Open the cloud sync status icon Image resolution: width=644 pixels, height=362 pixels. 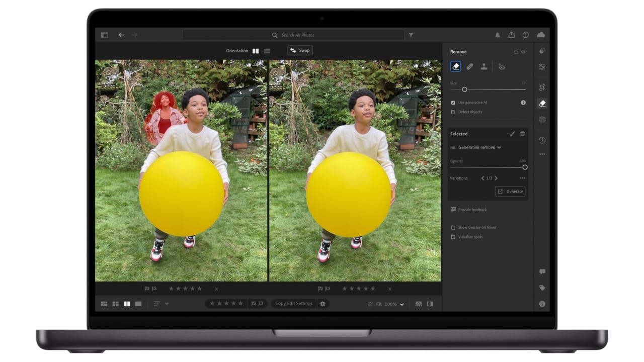(541, 35)
